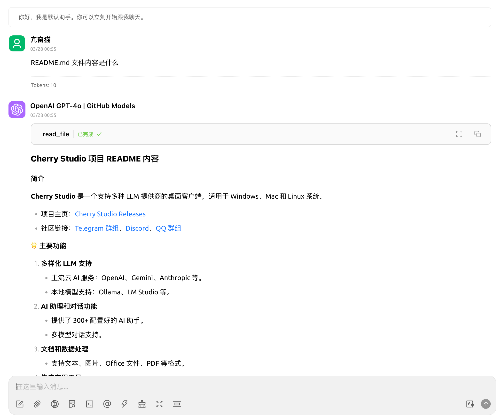Click the translate icon in input bar

470,404
